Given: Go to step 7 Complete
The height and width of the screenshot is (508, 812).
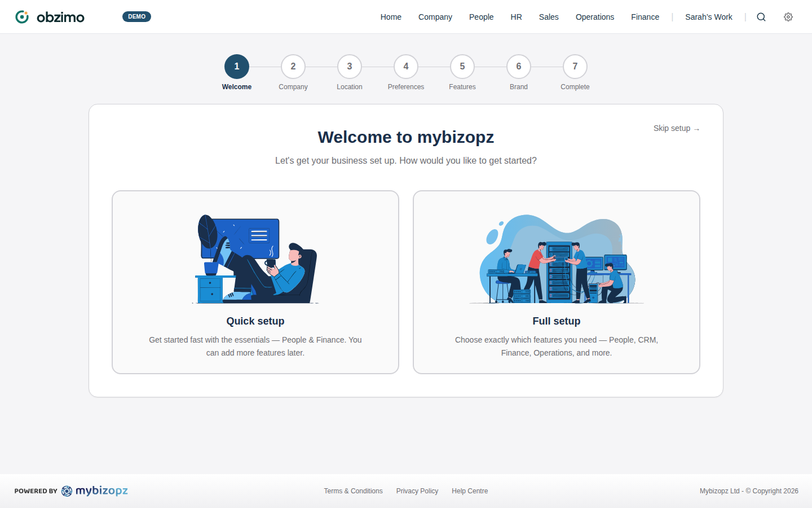Looking at the screenshot, I should [575, 67].
